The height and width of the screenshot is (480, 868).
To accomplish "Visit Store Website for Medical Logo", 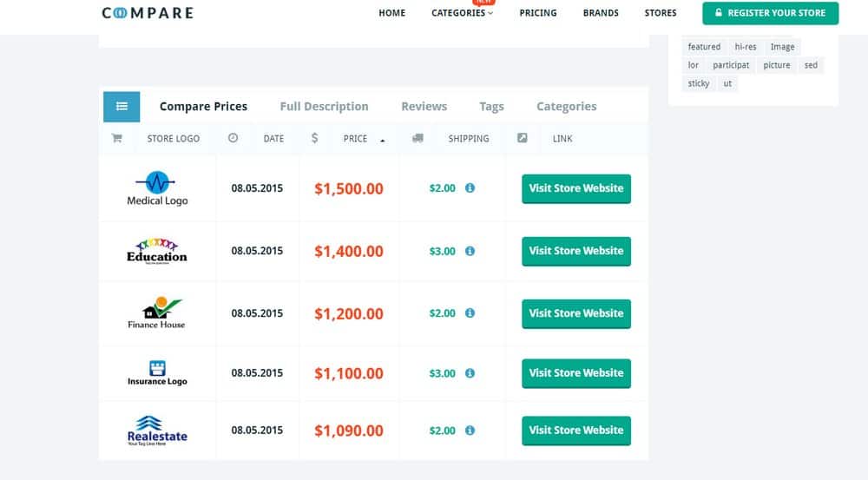I will click(575, 188).
